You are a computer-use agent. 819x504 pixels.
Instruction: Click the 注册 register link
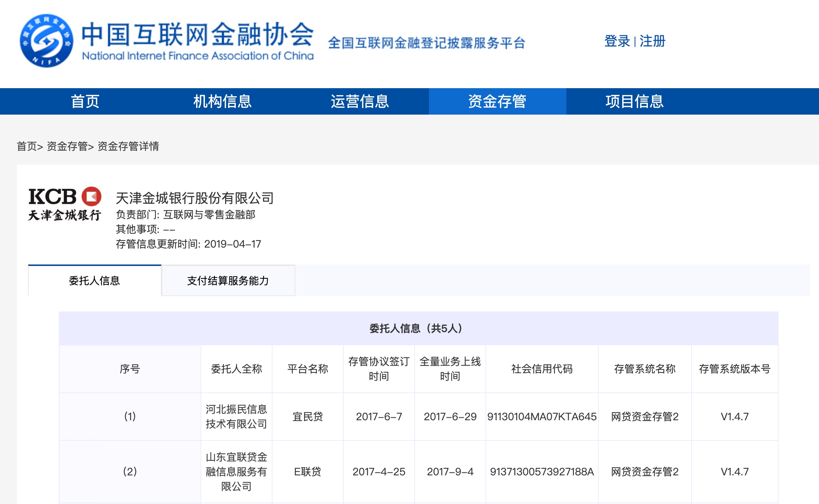(x=652, y=41)
